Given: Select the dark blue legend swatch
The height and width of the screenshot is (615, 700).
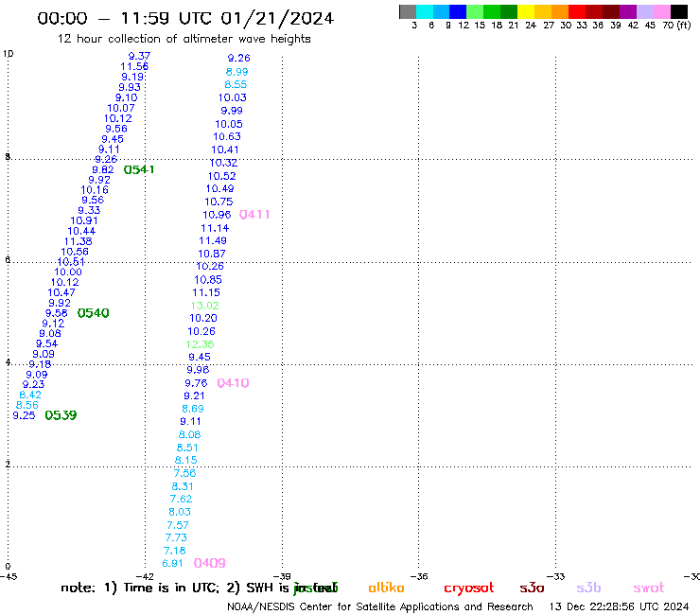Looking at the screenshot, I should tap(458, 11).
